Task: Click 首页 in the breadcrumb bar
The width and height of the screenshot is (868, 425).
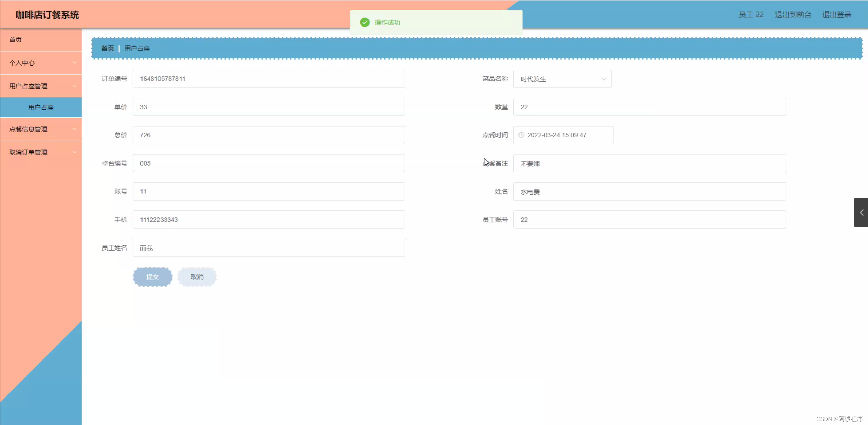Action: point(107,48)
